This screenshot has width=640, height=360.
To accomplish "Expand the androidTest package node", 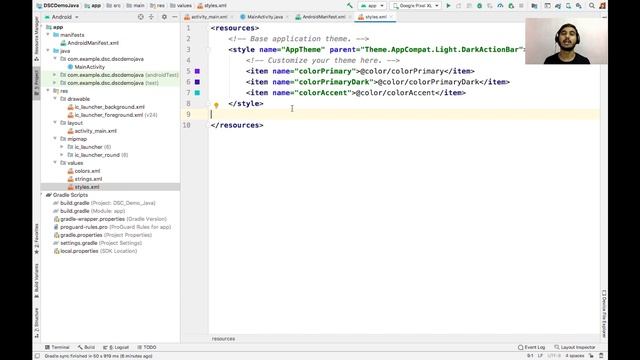I will (55, 75).
